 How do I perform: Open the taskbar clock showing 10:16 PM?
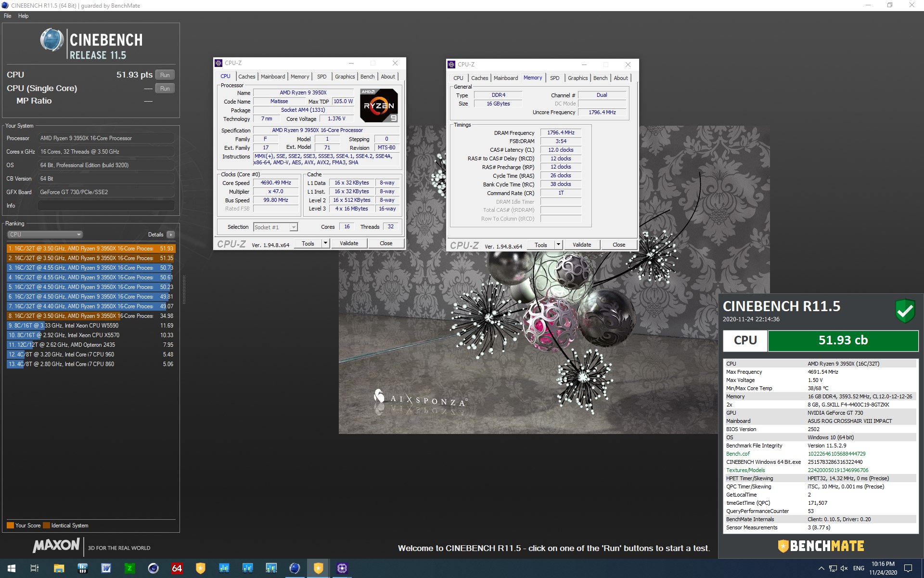[883, 568]
